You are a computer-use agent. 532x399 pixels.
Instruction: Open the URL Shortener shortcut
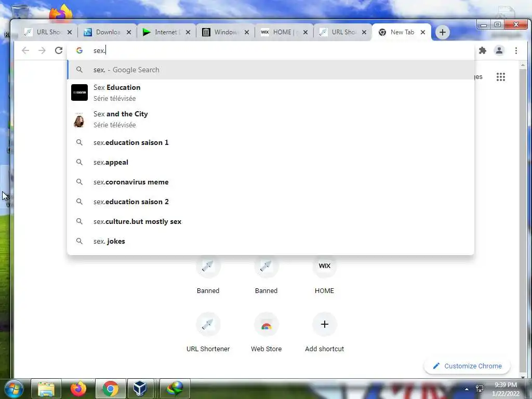click(208, 332)
